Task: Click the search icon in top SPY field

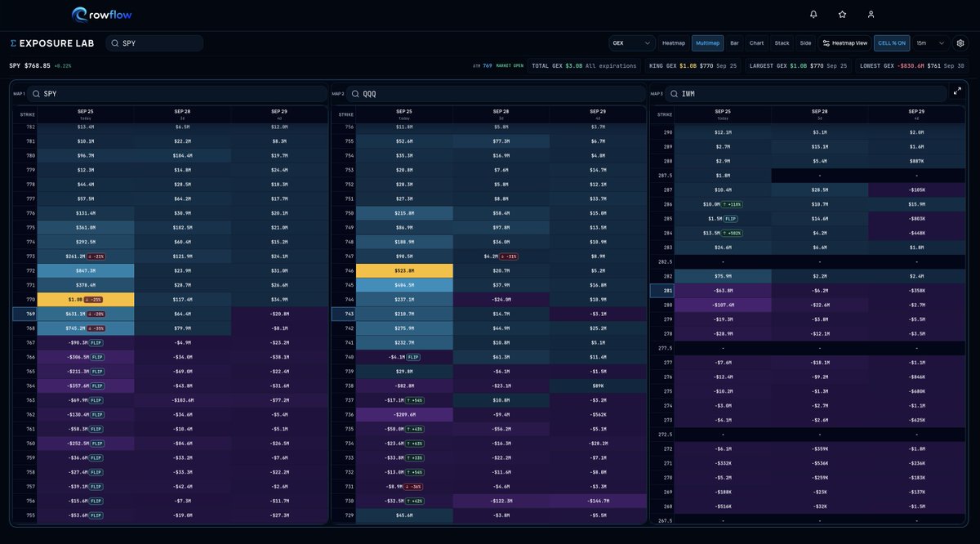Action: [115, 43]
